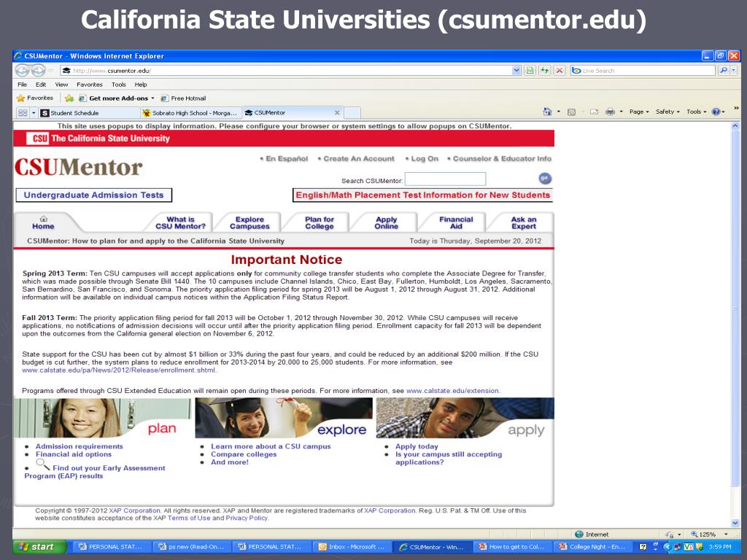Click the Apply today link
This screenshot has height=560, width=747.
(417, 446)
